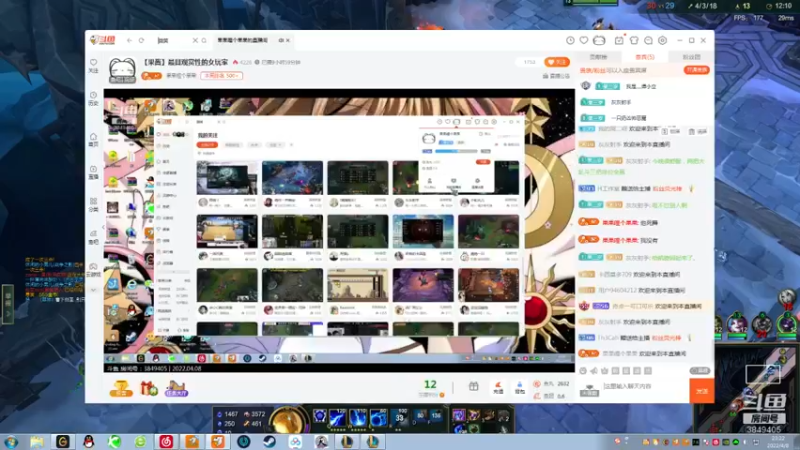Open the history clock item in left sidebar
The width and height of the screenshot is (800, 450).
[x=93, y=98]
